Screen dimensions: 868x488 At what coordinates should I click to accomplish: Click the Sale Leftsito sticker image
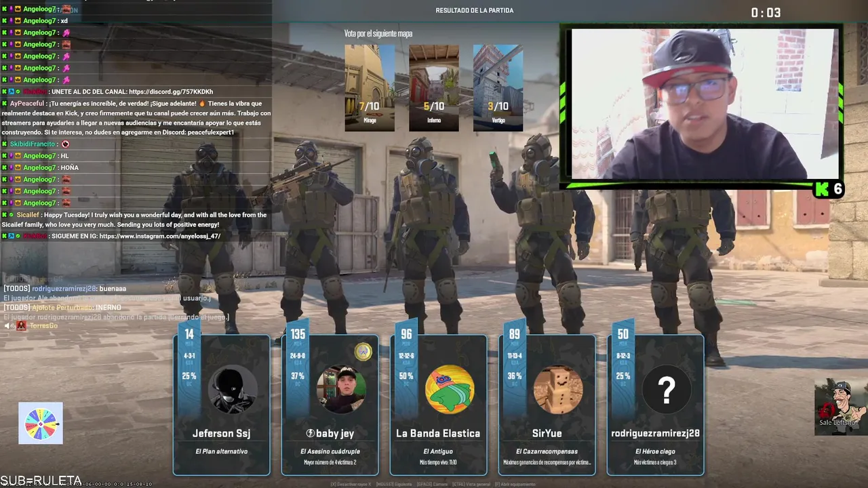(840, 407)
